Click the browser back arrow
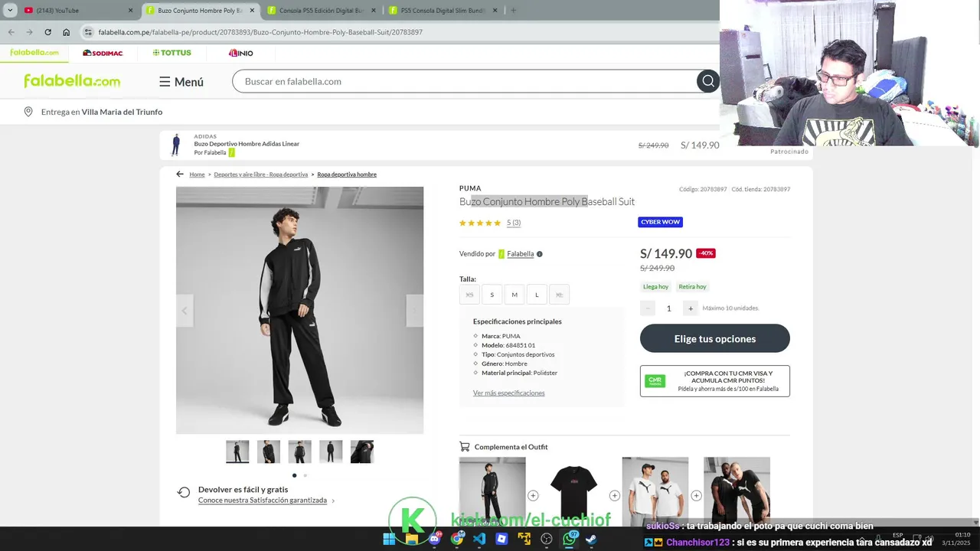This screenshot has width=980, height=551. [x=11, y=32]
